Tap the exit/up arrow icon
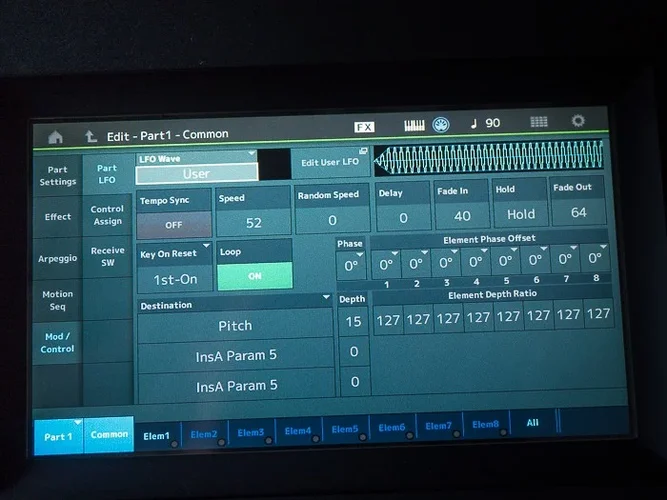This screenshot has height=500, width=667. click(x=91, y=136)
